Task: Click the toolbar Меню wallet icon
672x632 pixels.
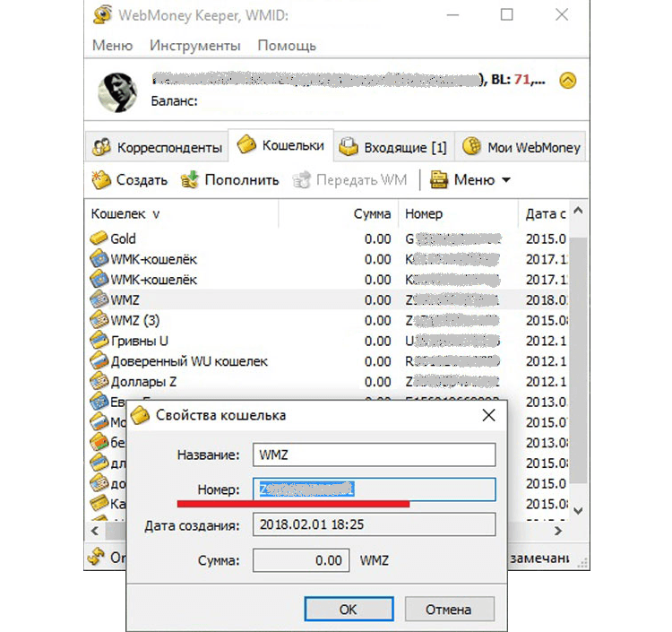Action: (x=439, y=179)
